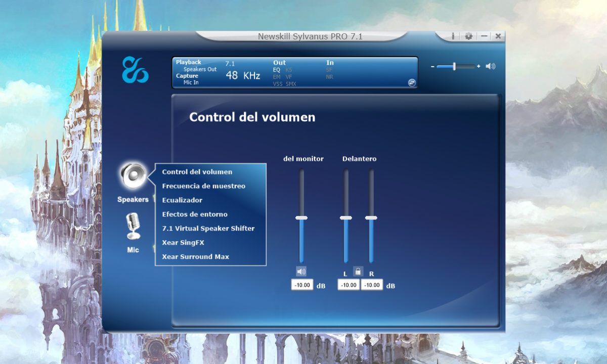607x364 pixels.
Task: Open Xear Surround Max option
Action: tap(195, 257)
